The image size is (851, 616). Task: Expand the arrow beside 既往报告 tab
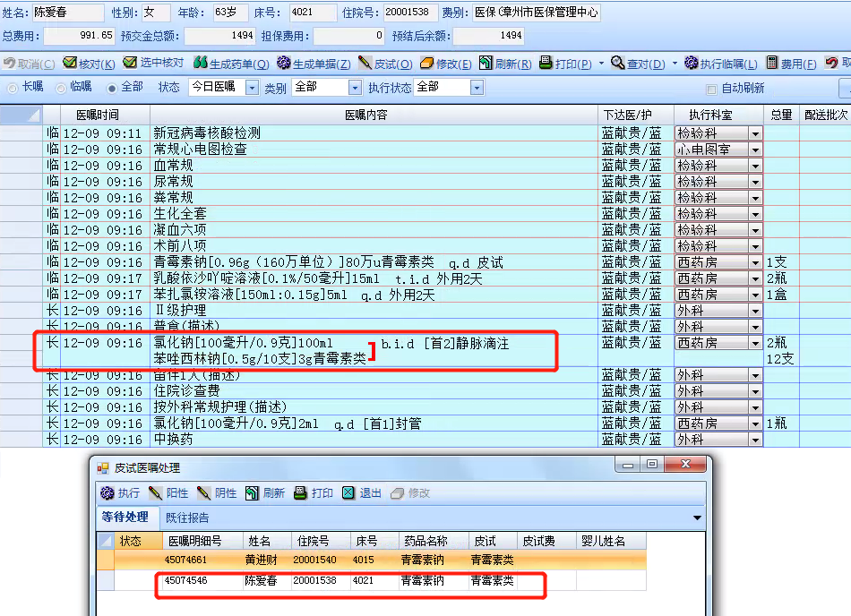[x=698, y=518]
